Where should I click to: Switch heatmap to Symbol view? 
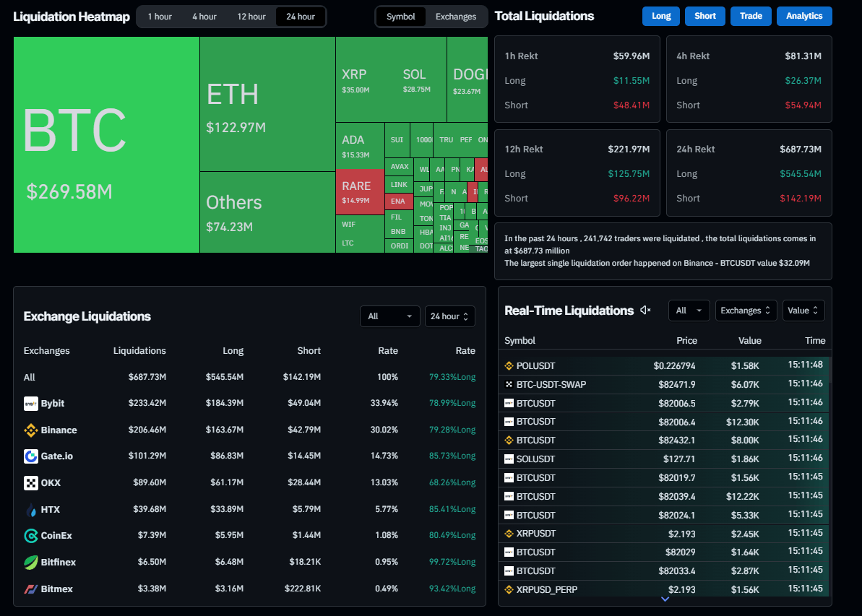click(x=401, y=17)
